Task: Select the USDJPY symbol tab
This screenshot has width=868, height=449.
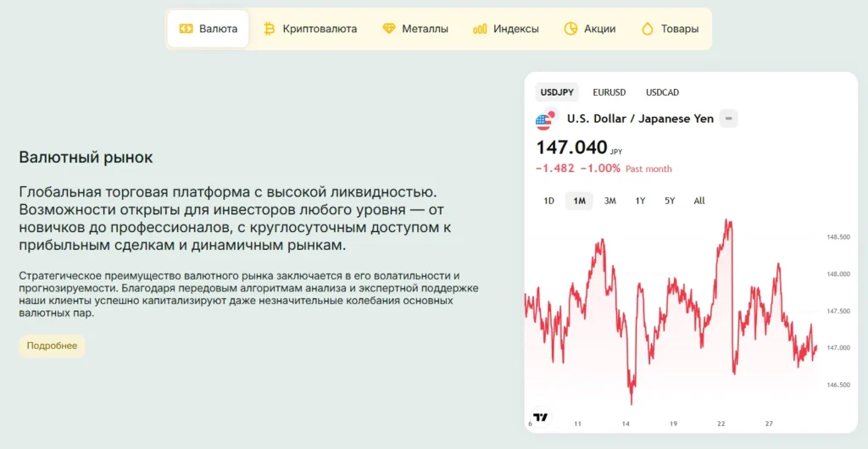Action: (557, 92)
